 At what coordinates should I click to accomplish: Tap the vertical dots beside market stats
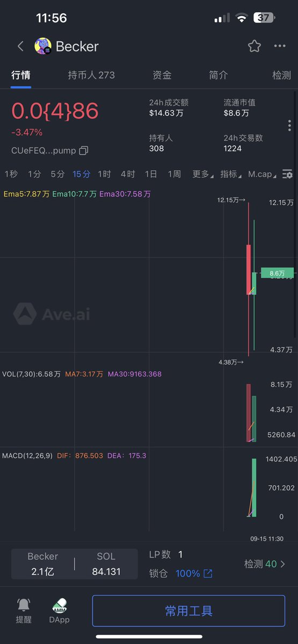point(289,126)
